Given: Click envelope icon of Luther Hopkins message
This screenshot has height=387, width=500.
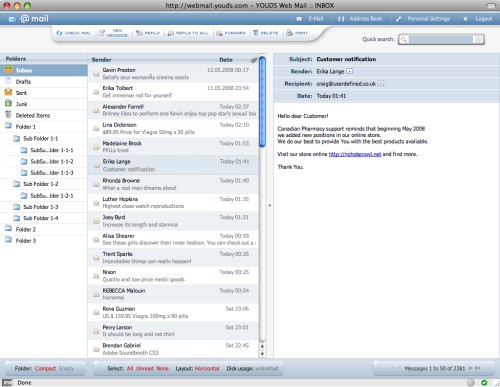Looking at the screenshot, I should [96, 203].
